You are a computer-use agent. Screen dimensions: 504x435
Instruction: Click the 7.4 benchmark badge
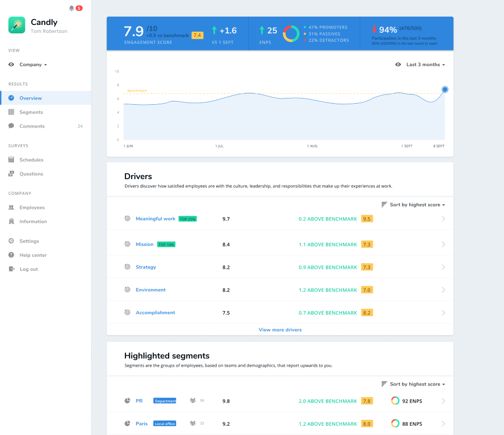197,35
